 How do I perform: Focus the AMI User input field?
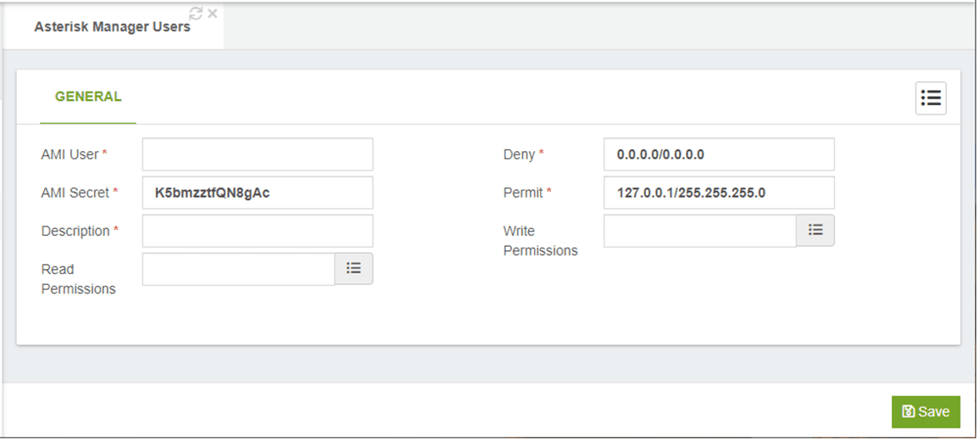click(258, 154)
